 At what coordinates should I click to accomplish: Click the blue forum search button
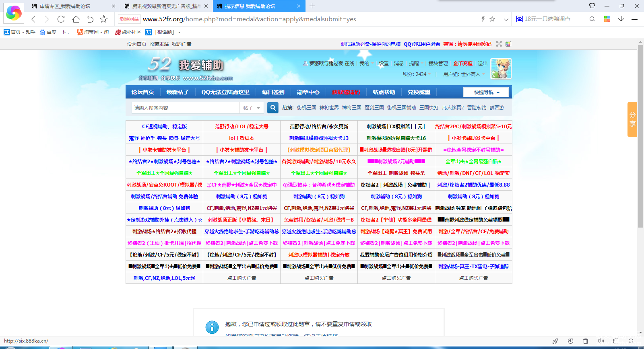[x=273, y=108]
